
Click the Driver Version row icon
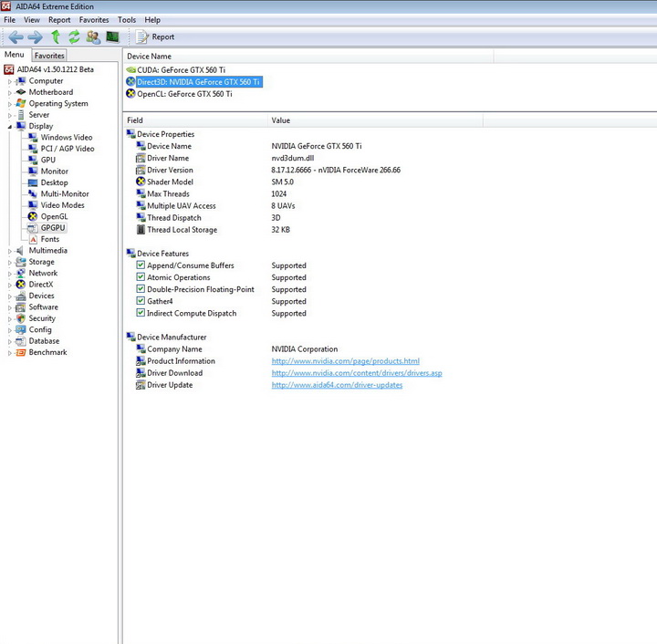tap(141, 170)
